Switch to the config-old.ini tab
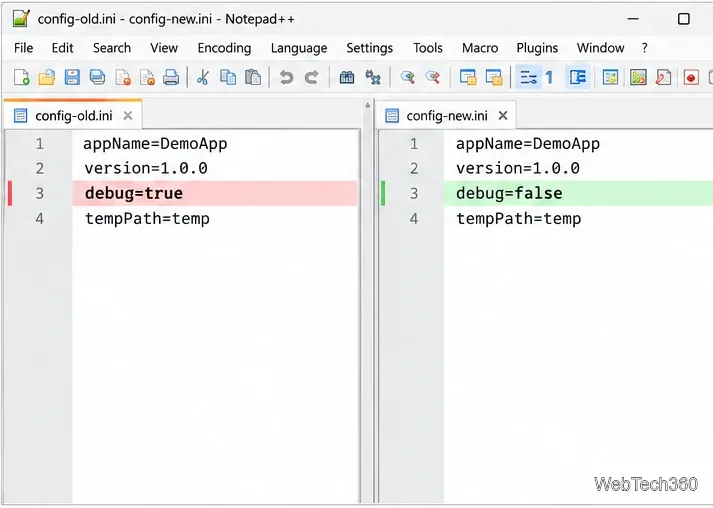The width and height of the screenshot is (713, 508). pyautogui.click(x=74, y=116)
